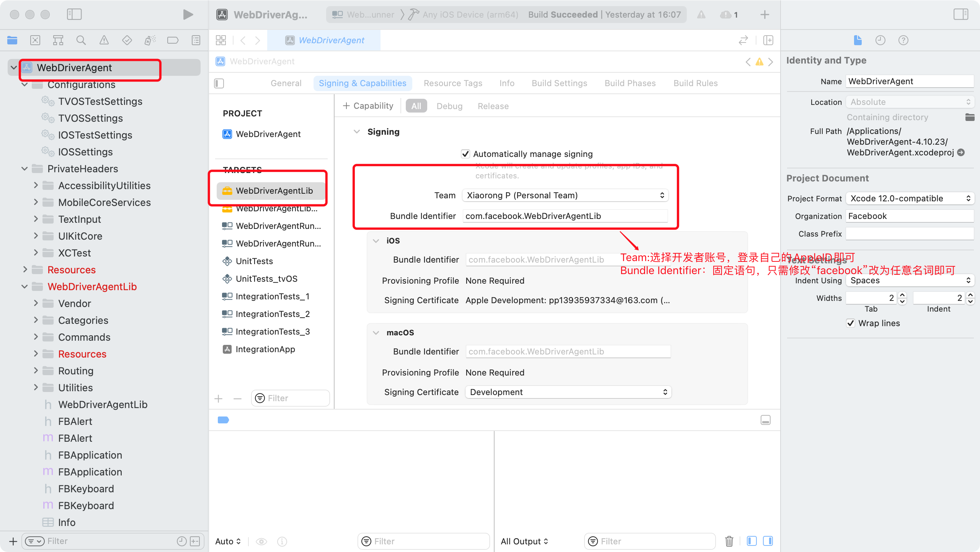
Task: Expand the Routing folder
Action: (36, 371)
